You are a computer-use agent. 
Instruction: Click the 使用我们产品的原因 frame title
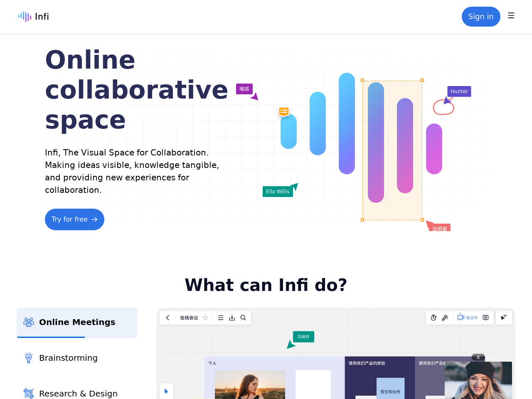[x=367, y=363]
